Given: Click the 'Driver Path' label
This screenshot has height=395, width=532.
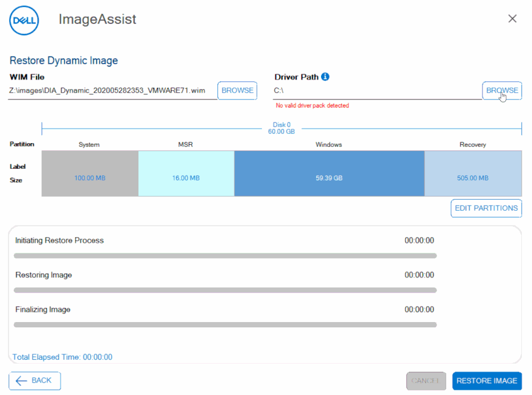Looking at the screenshot, I should coord(297,77).
